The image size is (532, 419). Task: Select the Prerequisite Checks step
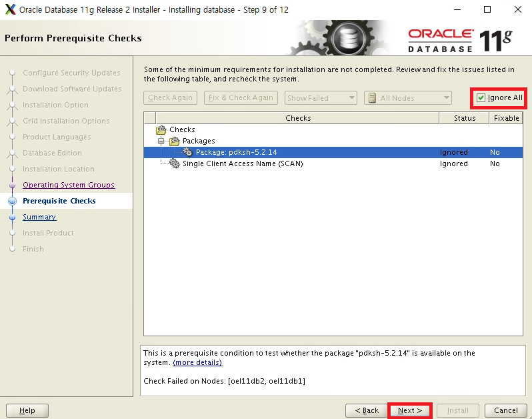(x=59, y=201)
